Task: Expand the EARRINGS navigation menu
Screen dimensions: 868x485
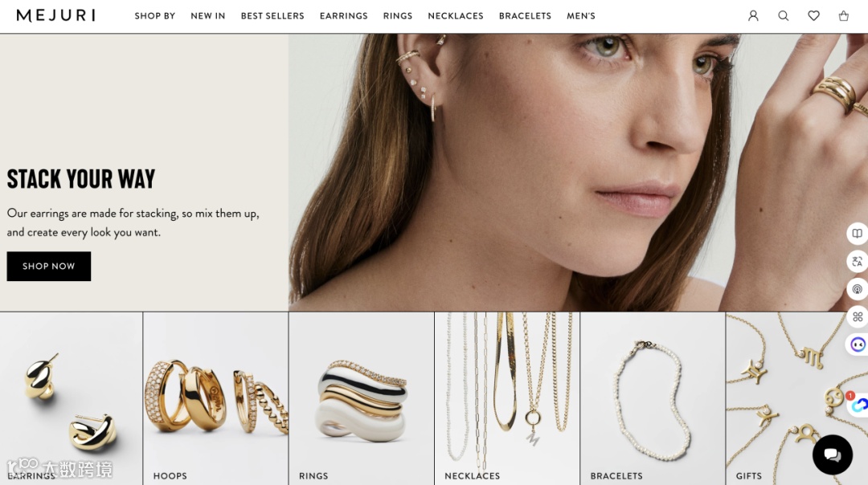Action: pyautogui.click(x=343, y=16)
